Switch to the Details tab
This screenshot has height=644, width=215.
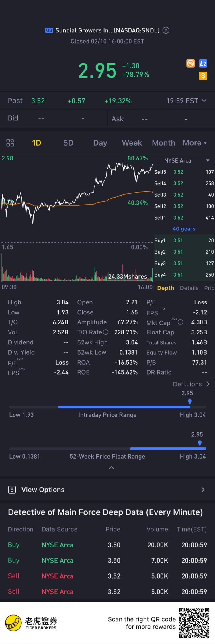point(189,288)
